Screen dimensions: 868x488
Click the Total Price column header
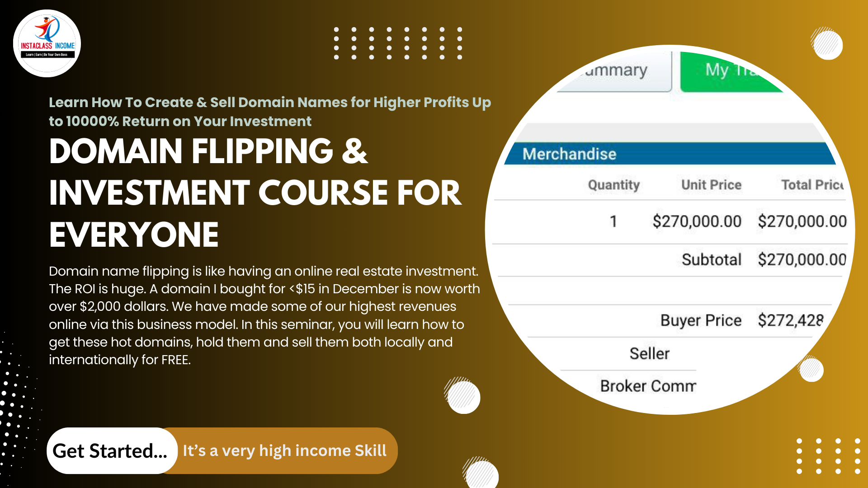pos(812,185)
